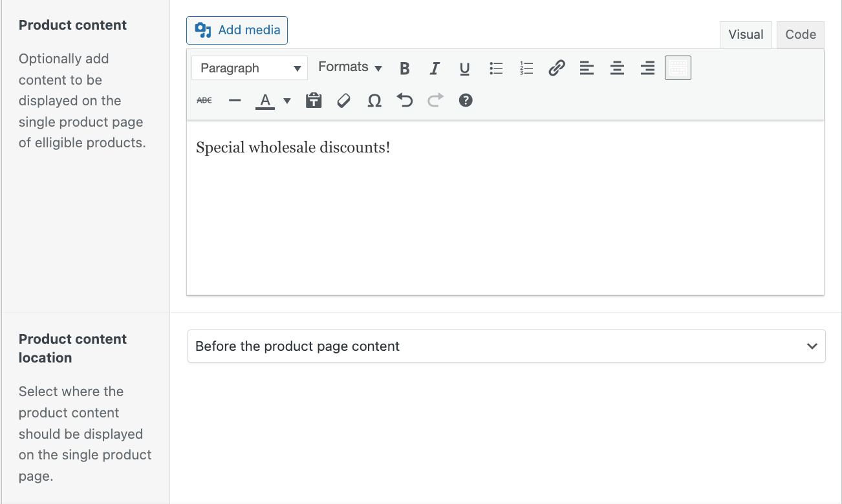Open the Paragraph format dropdown

pyautogui.click(x=250, y=68)
